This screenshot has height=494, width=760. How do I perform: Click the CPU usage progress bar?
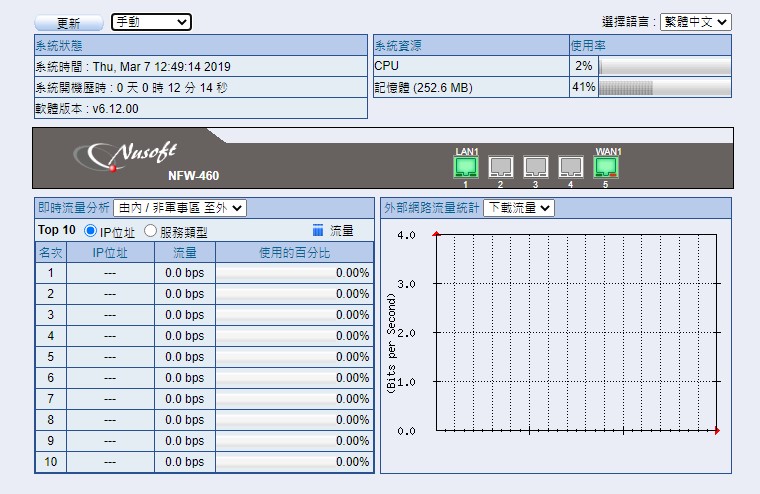pos(664,66)
